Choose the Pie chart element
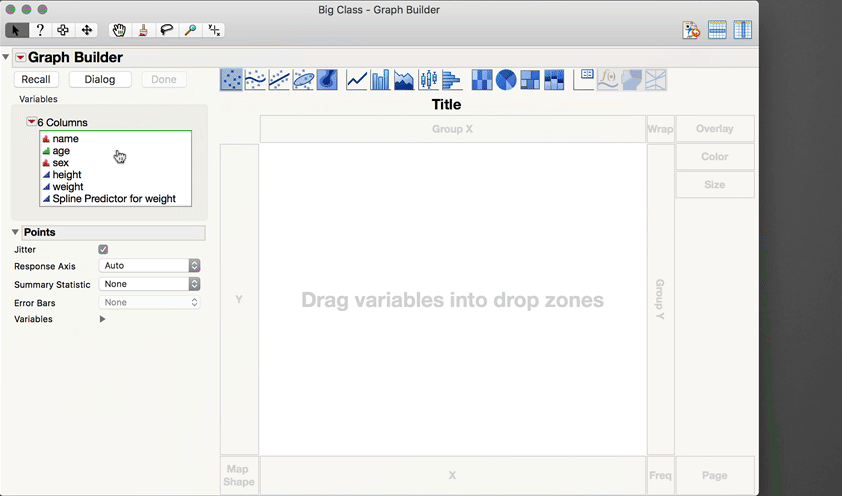The image size is (842, 496). click(x=506, y=80)
